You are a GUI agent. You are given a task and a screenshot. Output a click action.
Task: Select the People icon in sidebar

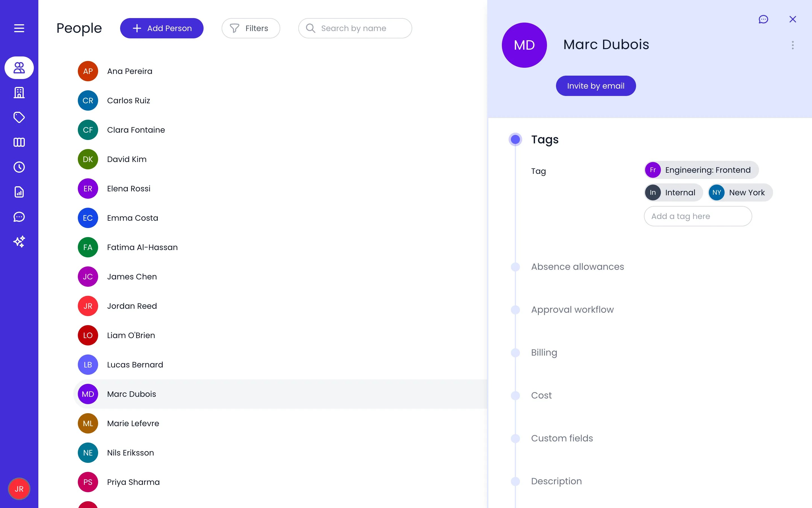tap(19, 68)
